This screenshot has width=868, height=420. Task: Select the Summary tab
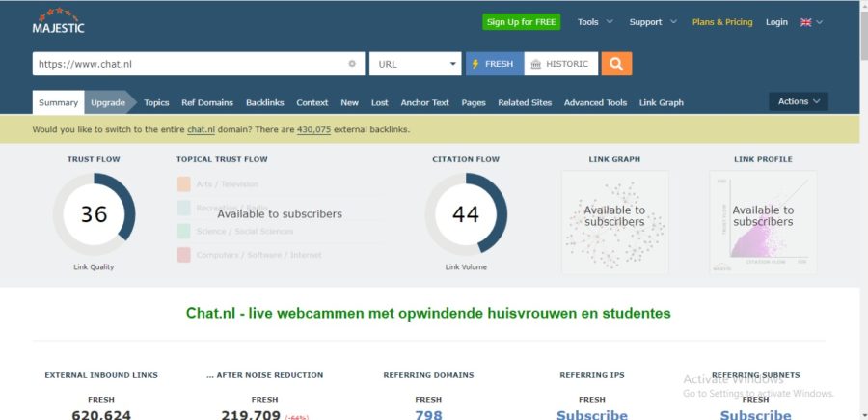(58, 102)
